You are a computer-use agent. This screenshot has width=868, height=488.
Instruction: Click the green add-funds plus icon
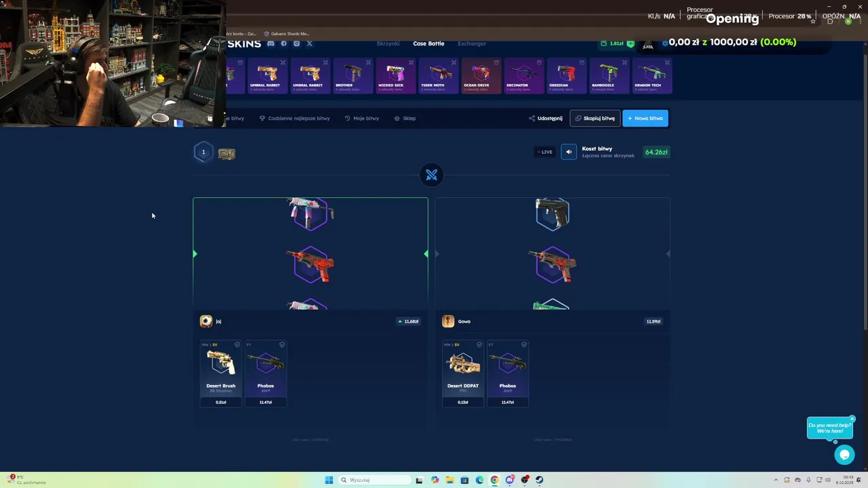[631, 43]
